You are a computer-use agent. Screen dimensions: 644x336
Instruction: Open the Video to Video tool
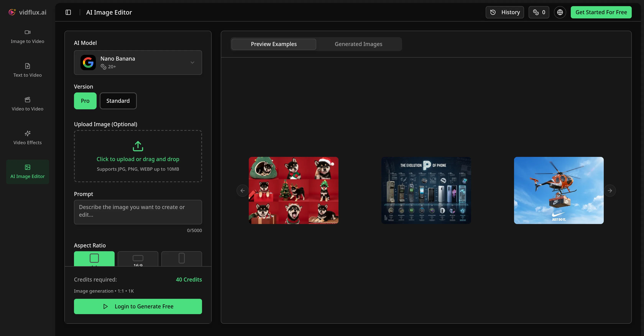point(27,104)
